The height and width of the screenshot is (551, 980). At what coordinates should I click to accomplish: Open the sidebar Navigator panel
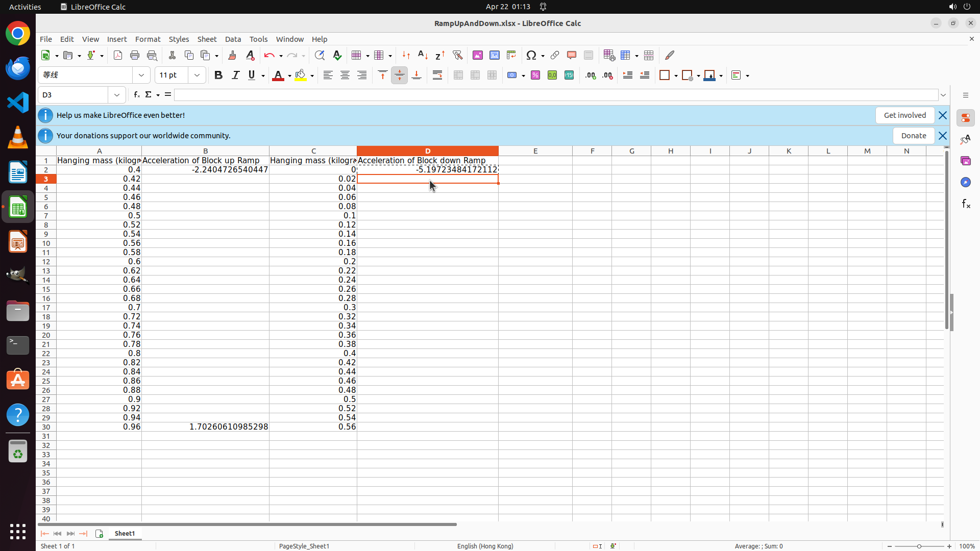tap(965, 182)
